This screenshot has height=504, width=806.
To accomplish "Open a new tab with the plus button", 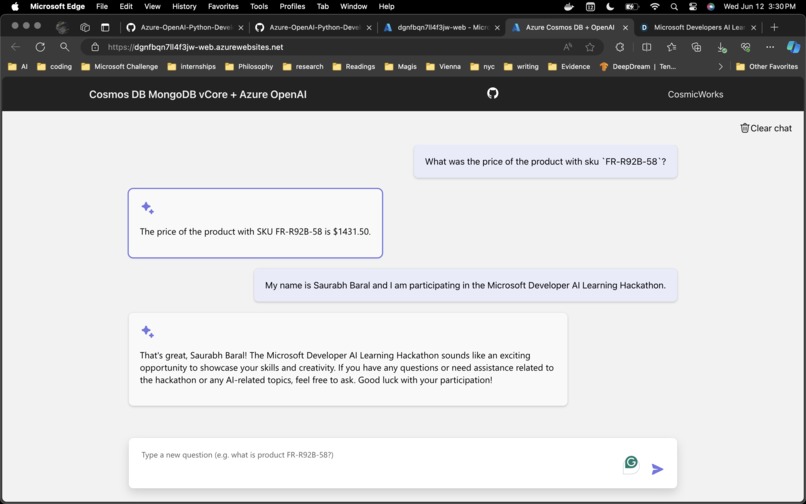I will (x=774, y=27).
